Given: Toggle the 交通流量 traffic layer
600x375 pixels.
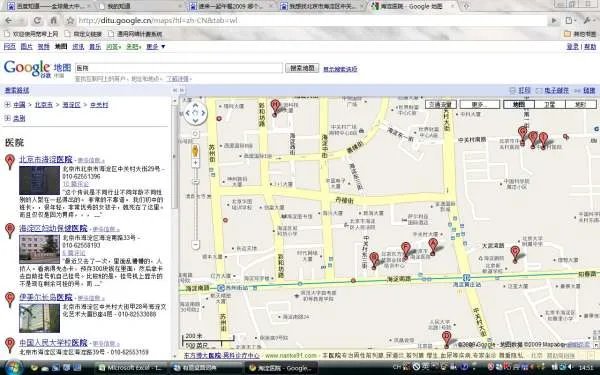Looking at the screenshot, I should point(441,104).
